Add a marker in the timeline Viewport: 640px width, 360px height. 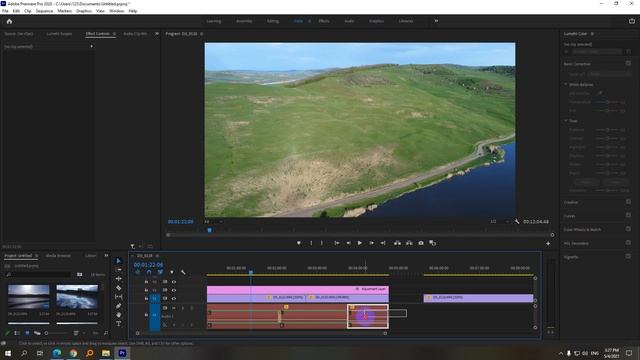click(x=172, y=272)
